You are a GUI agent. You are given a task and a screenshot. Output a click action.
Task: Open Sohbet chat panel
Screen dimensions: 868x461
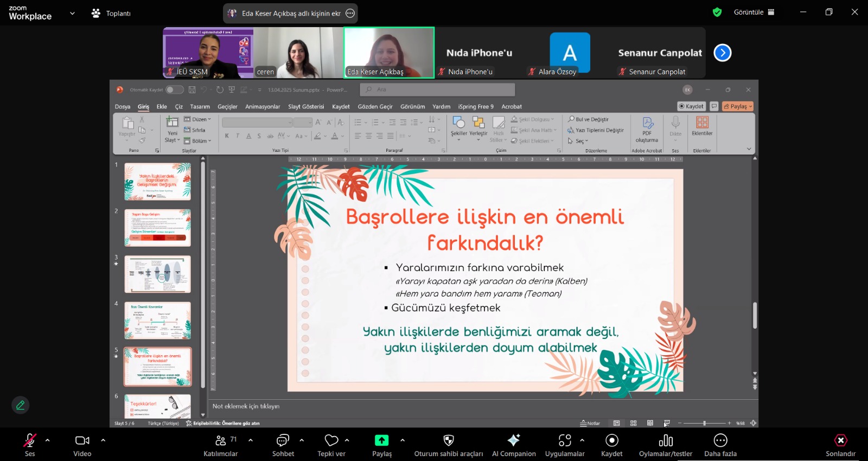click(x=283, y=441)
